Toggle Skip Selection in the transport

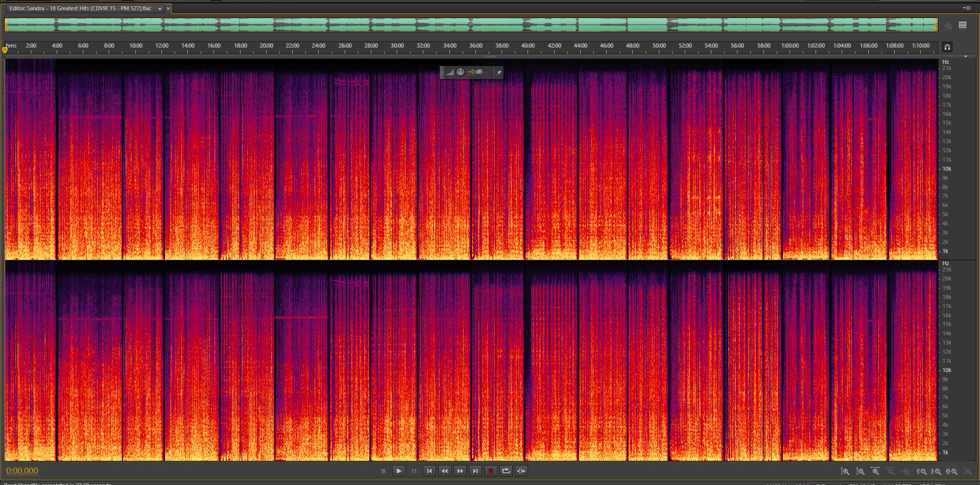(521, 471)
